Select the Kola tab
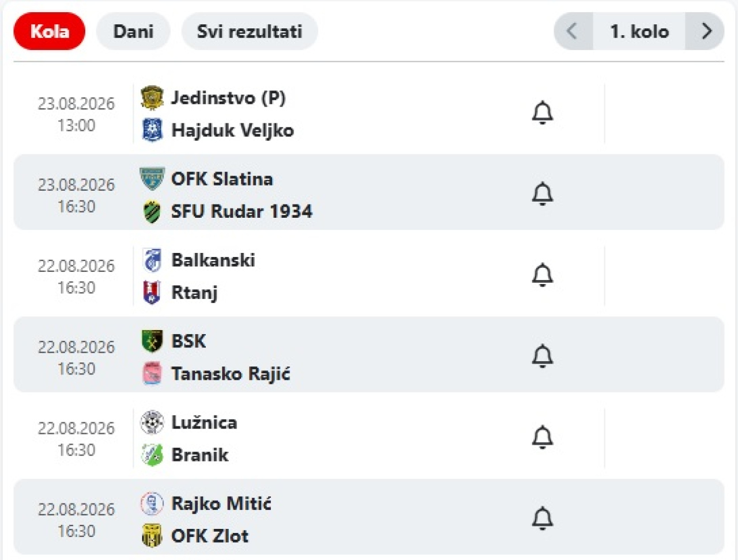Viewport: 738px width, 560px height. pyautogui.click(x=50, y=31)
